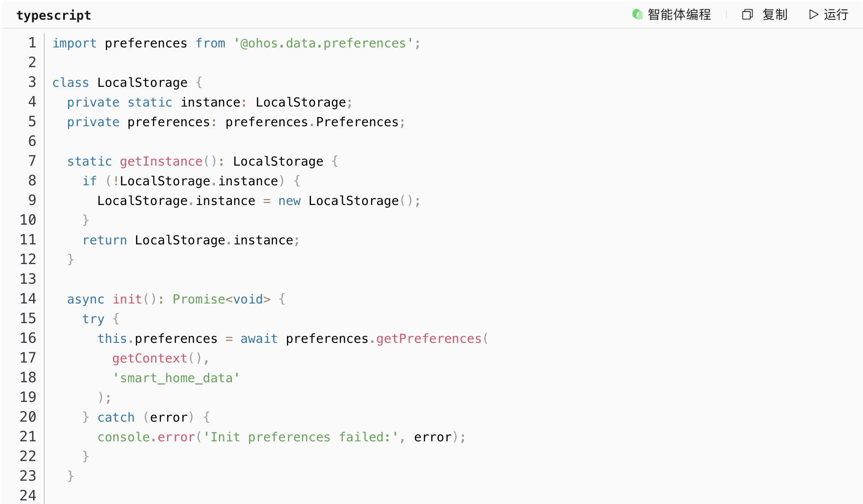
Task: Click the typescript language label
Action: click(54, 16)
